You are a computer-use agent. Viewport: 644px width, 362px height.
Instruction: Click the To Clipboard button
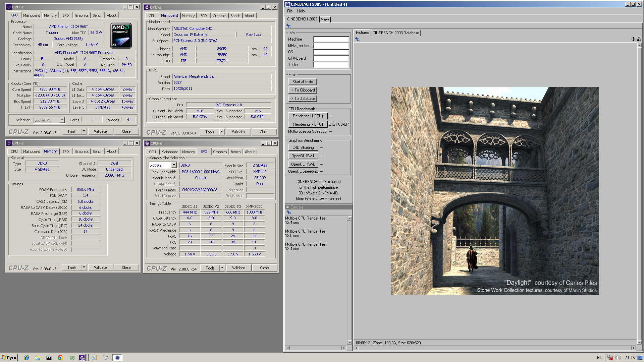pyautogui.click(x=303, y=90)
